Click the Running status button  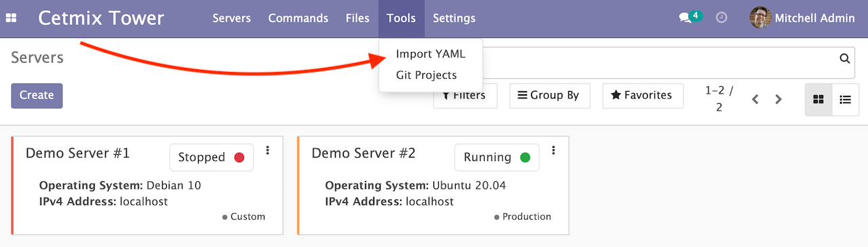click(x=497, y=157)
